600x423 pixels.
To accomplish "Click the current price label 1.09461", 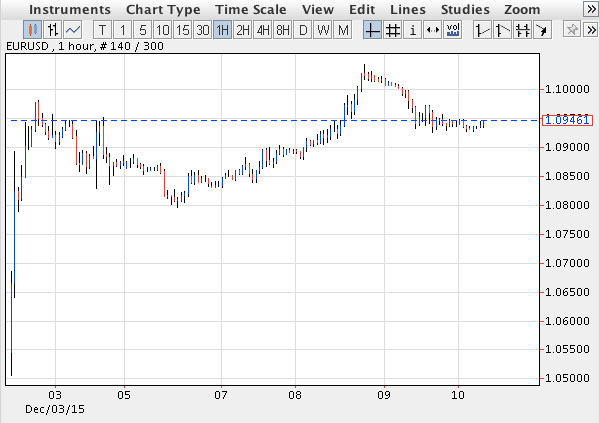I will pos(567,120).
